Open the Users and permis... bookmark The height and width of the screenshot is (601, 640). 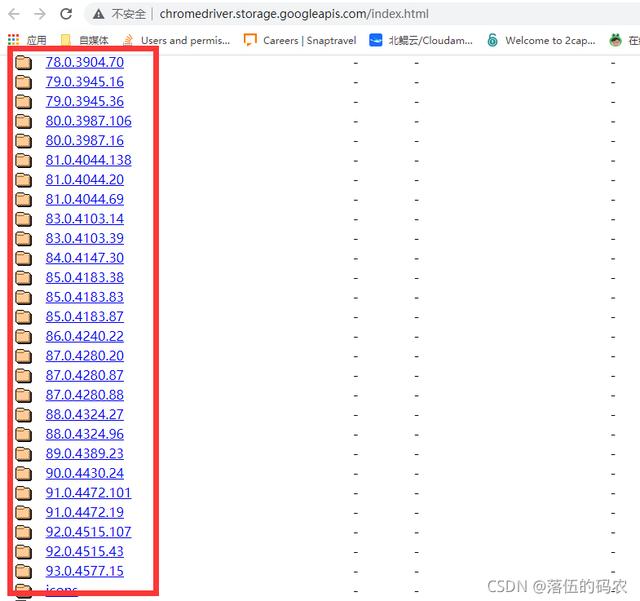tap(176, 40)
